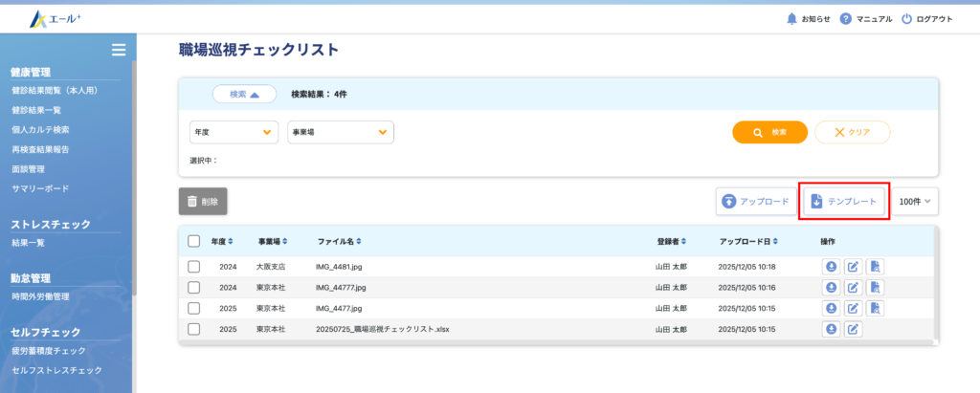Open the 年度 dropdown
This screenshot has width=980, height=393.
pyautogui.click(x=234, y=132)
